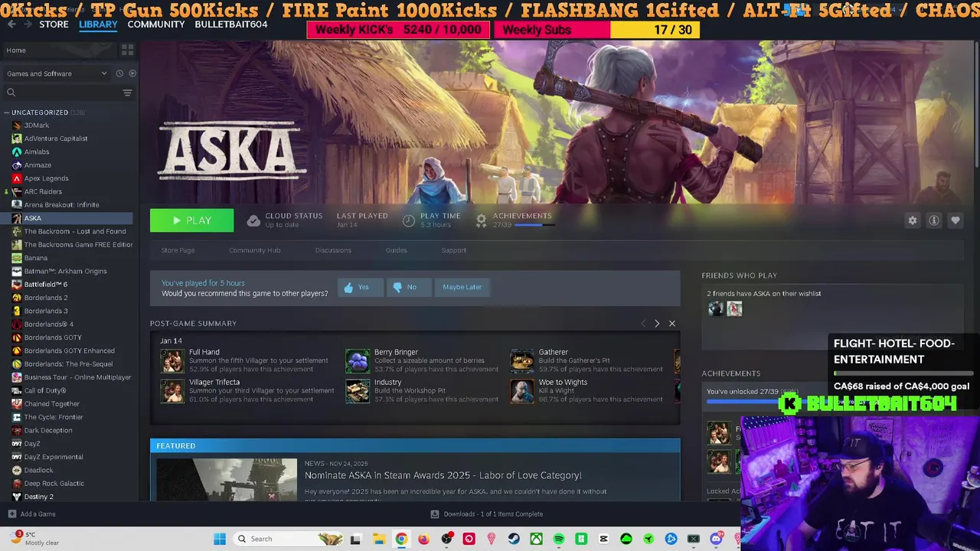Screen dimensions: 980x551
Task: Open Firefox from the taskbar
Action: click(423, 539)
